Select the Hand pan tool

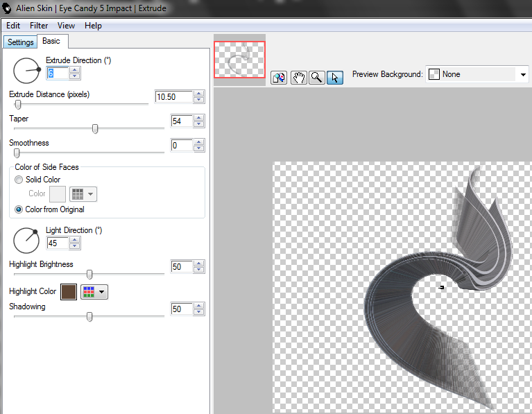tap(299, 77)
